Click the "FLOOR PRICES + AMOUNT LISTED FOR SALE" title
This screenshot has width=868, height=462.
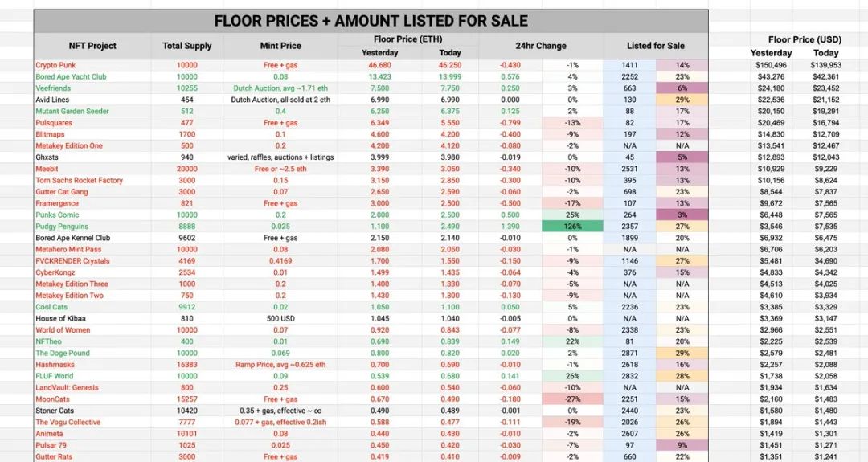(371, 21)
